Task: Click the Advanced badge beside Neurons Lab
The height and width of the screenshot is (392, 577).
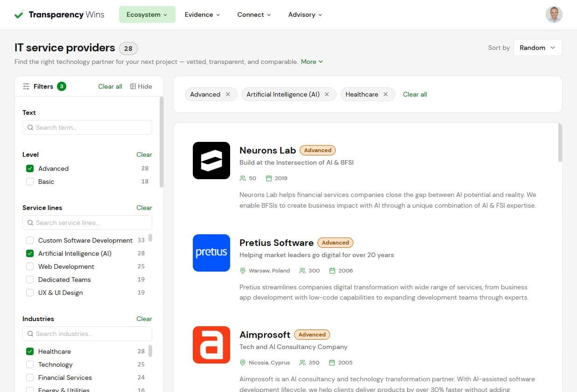Action: (x=317, y=150)
